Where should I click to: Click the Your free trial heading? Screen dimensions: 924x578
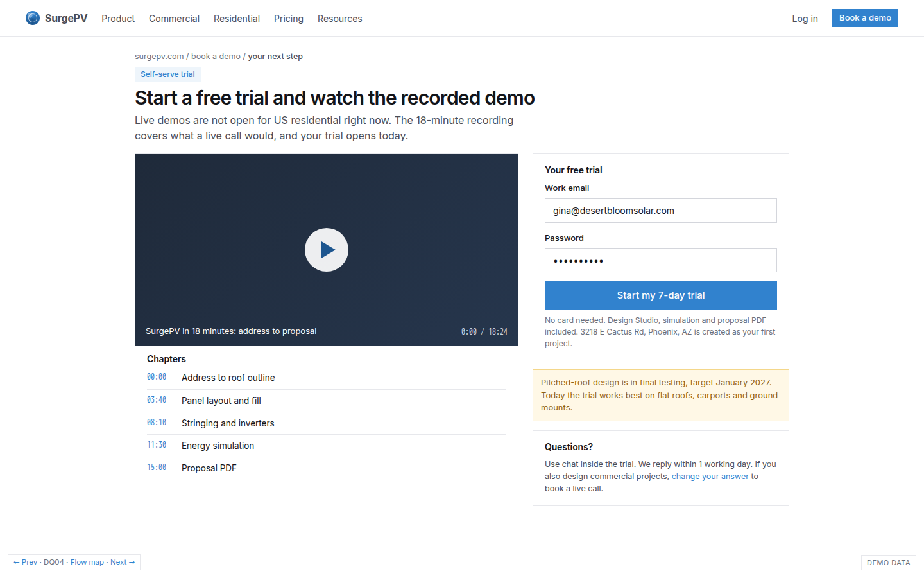coord(574,170)
